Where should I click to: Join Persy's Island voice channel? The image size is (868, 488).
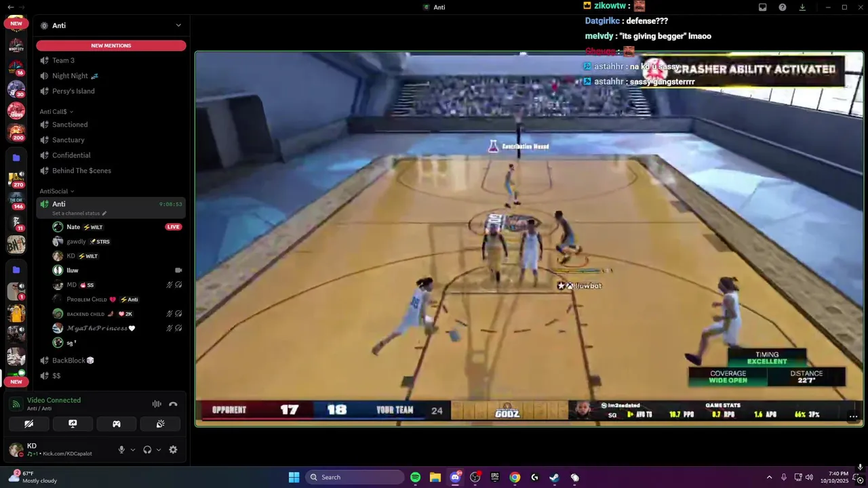point(111,91)
